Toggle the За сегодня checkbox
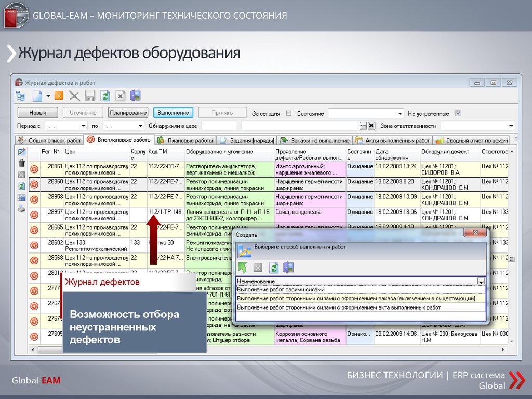 [x=289, y=113]
